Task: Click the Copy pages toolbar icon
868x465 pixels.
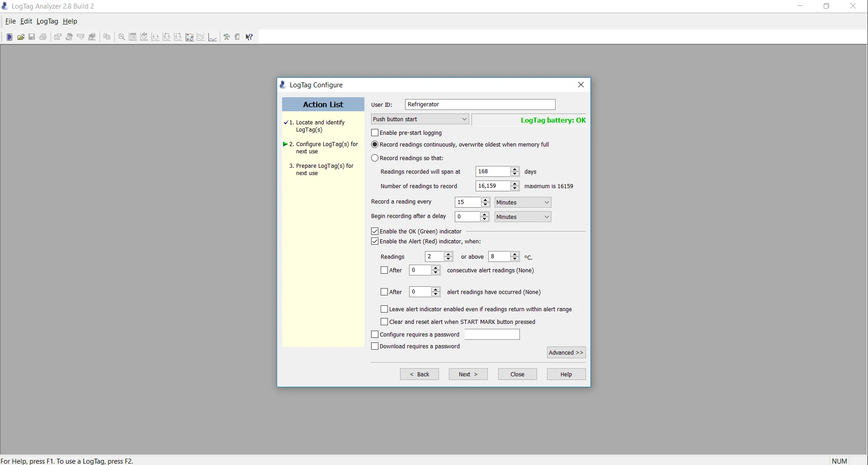Action: point(107,37)
